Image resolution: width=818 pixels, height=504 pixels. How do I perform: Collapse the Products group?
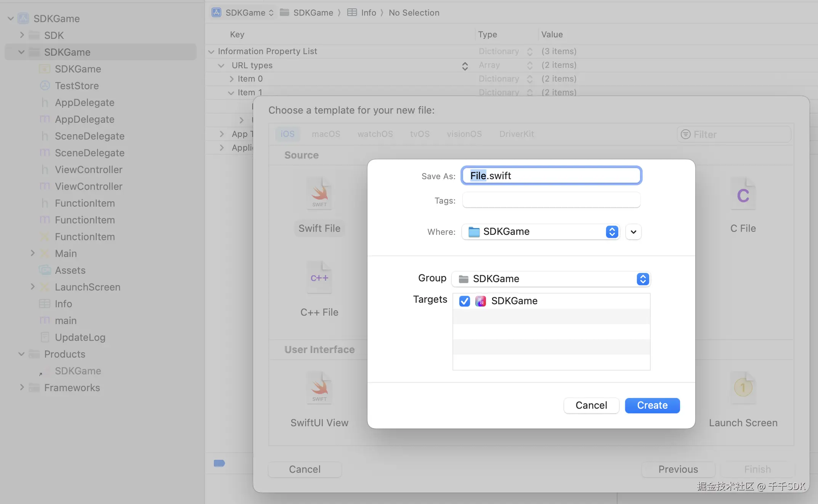pyautogui.click(x=22, y=354)
